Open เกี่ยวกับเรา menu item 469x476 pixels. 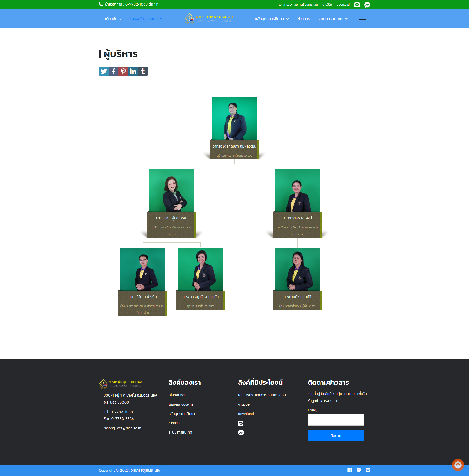pyautogui.click(x=114, y=19)
